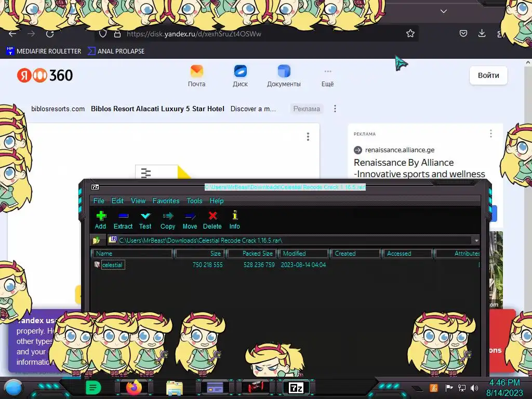
Task: Open the browser Downloads panel
Action: point(482,33)
